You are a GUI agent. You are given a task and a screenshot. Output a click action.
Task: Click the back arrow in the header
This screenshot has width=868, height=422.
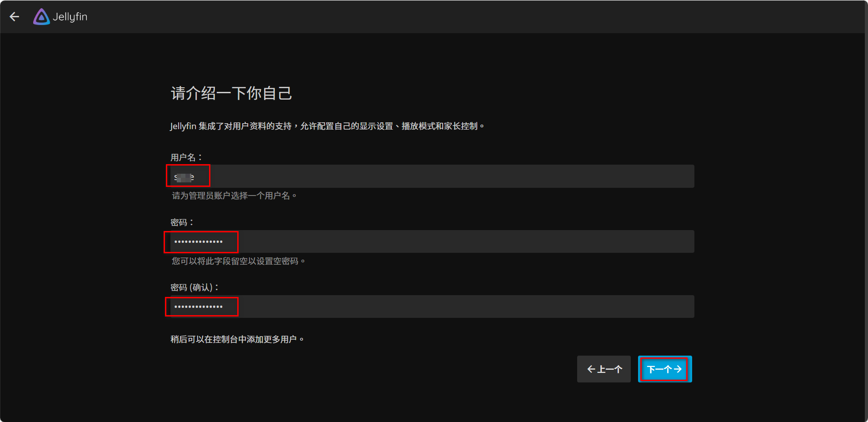(15, 17)
